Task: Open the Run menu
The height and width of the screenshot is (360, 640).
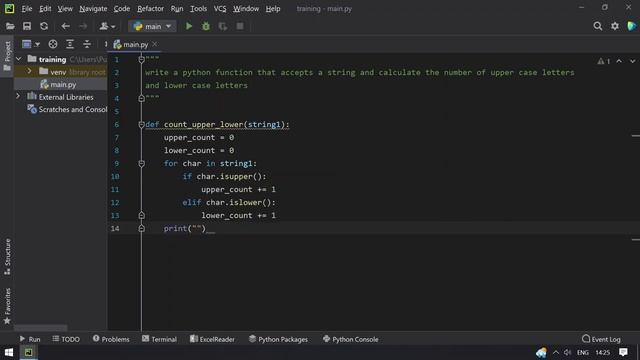Action: pos(177,9)
